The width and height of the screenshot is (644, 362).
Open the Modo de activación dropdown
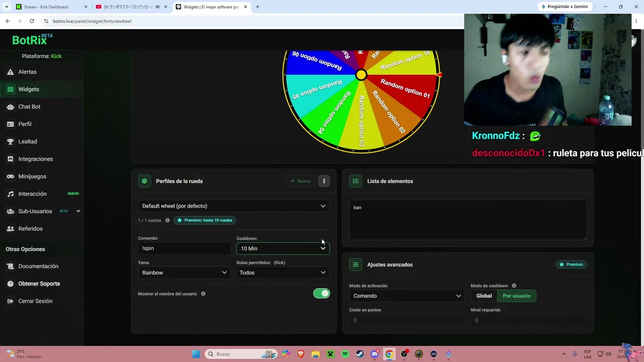coord(407,296)
